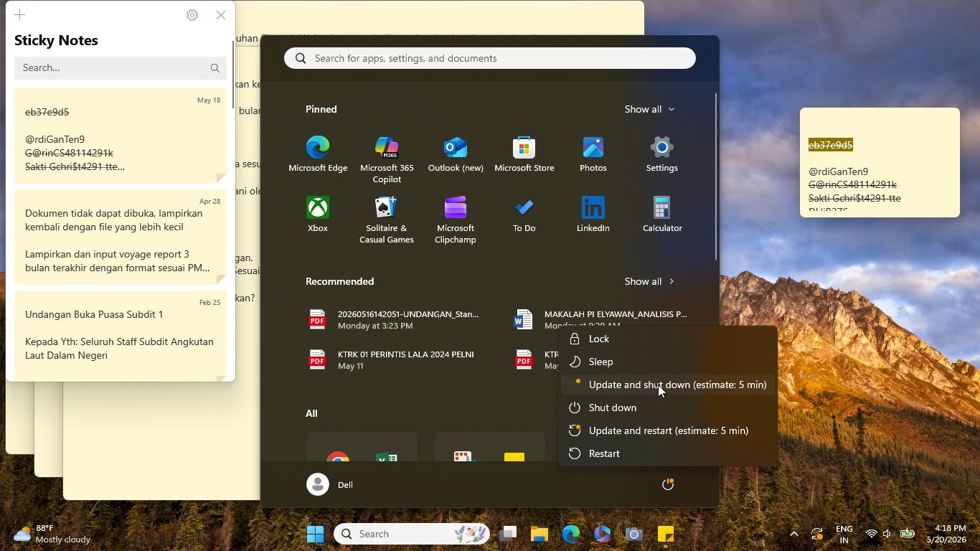Choose Update and restart option
Viewport: 980px width, 551px height.
669,430
